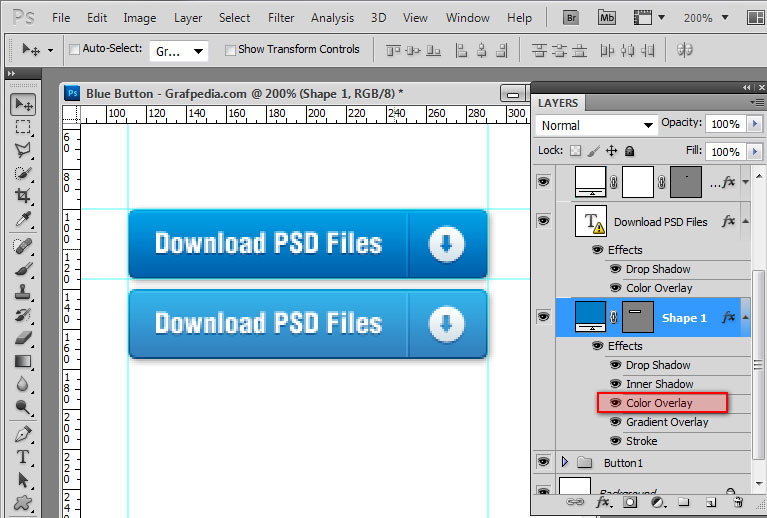Click Shape 1 blue layer thumbnail
The height and width of the screenshot is (518, 767).
click(590, 317)
